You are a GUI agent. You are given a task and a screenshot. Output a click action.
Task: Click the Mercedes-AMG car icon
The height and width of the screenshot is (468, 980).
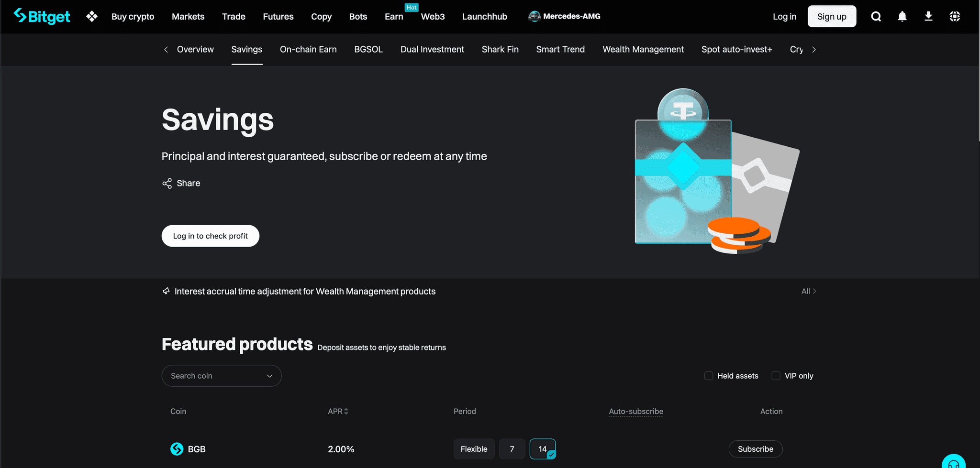click(534, 16)
